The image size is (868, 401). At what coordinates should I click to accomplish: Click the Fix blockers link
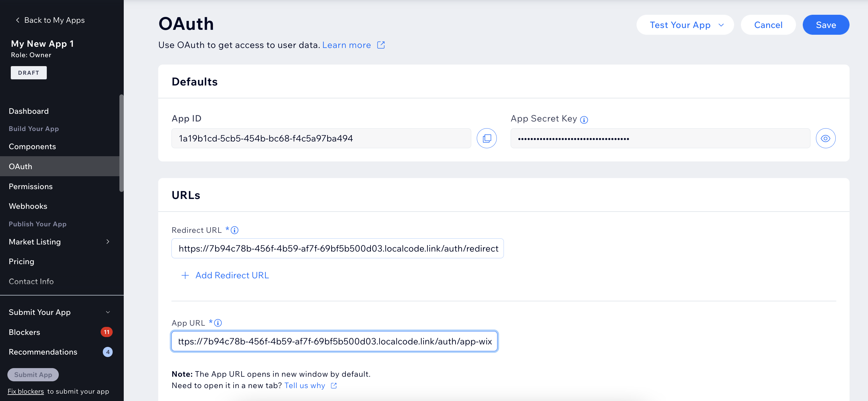[x=26, y=391]
